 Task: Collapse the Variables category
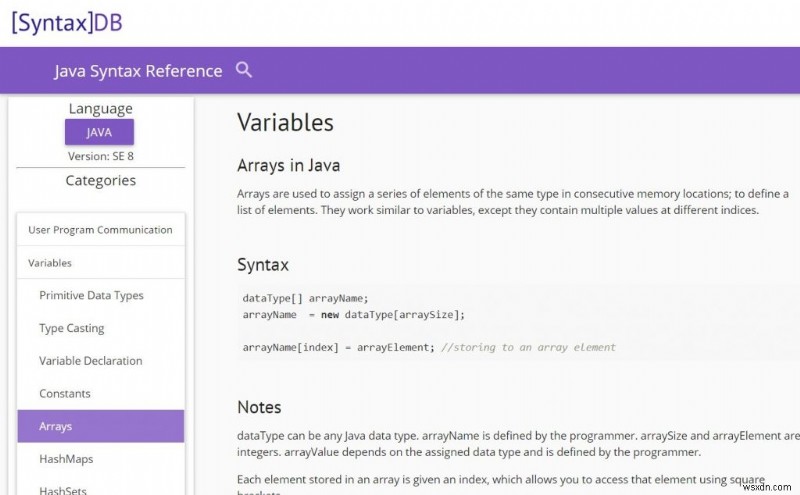pyautogui.click(x=101, y=263)
